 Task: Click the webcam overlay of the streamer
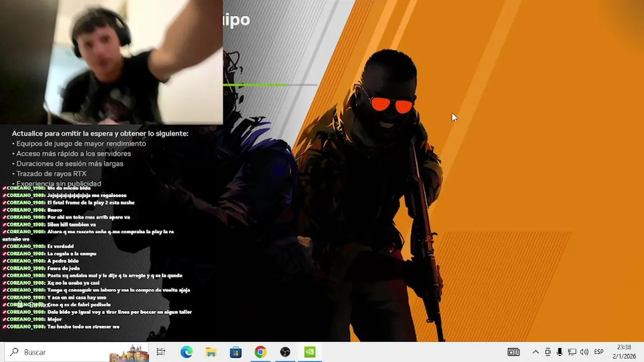(x=111, y=62)
